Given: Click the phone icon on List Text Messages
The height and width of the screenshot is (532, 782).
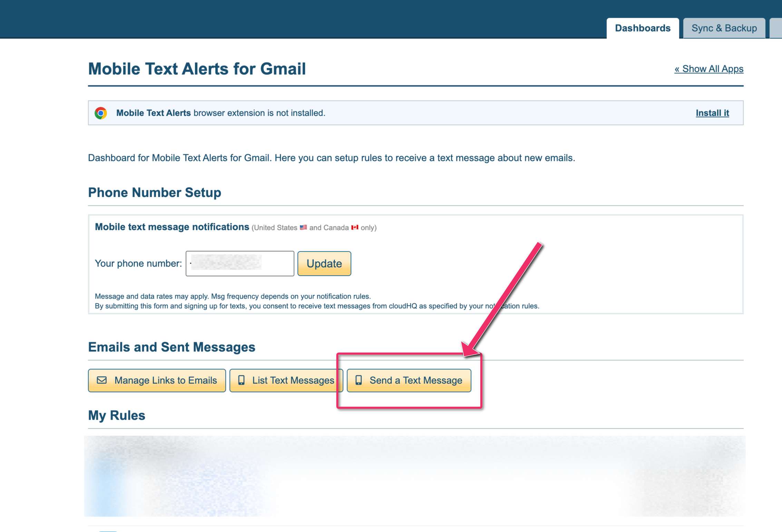Looking at the screenshot, I should (x=242, y=380).
